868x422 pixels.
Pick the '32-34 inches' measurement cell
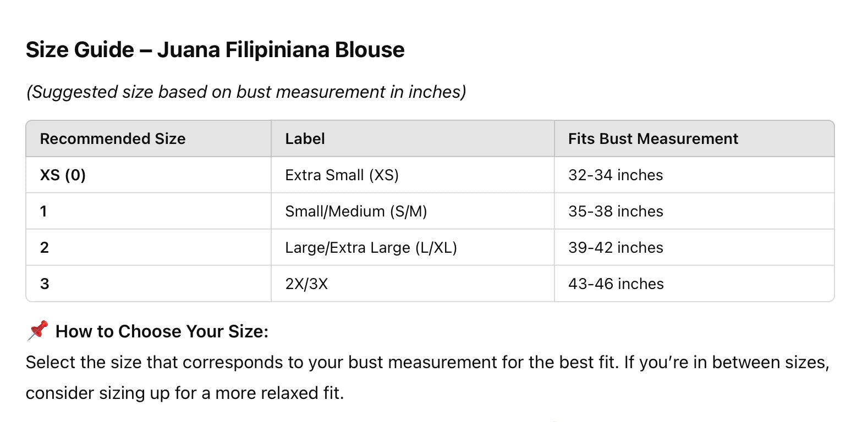(x=616, y=175)
